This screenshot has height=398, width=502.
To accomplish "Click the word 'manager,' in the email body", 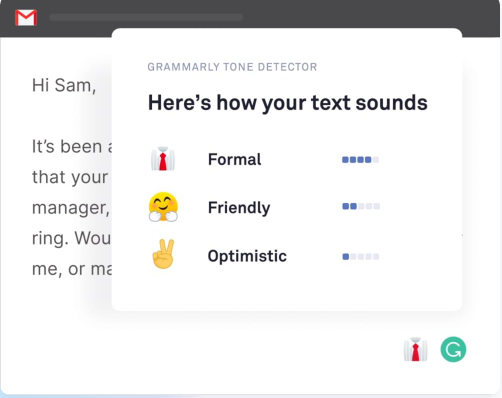I will point(71,208).
